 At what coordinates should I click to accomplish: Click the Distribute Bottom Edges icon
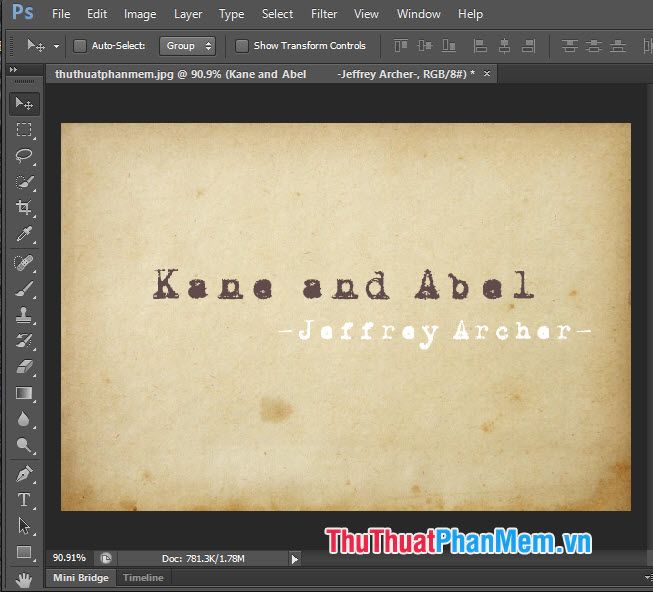coord(618,45)
